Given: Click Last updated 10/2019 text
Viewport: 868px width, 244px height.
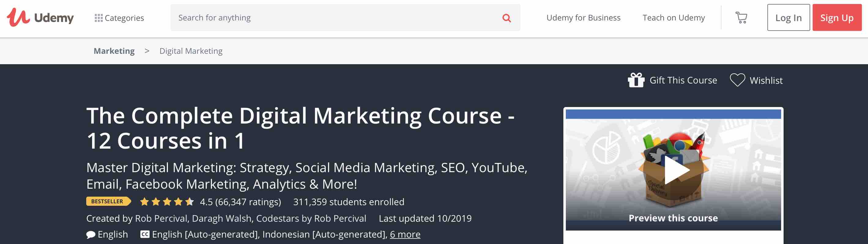Looking at the screenshot, I should (425, 218).
